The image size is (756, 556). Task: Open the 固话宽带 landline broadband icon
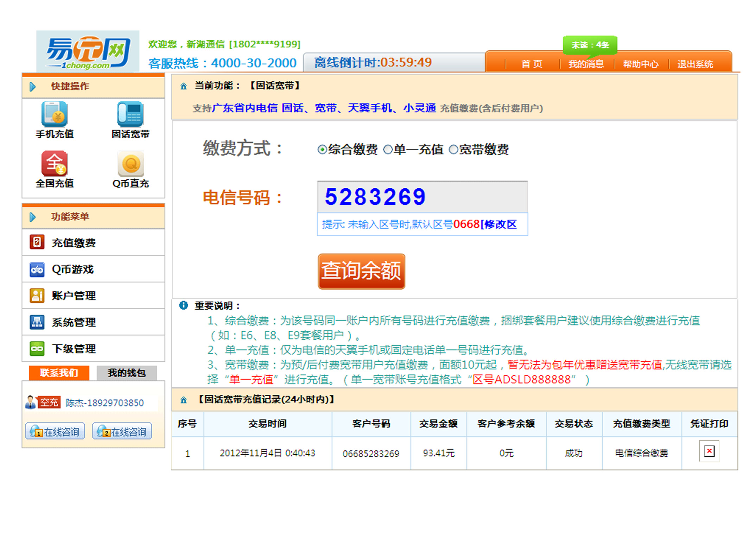pyautogui.click(x=130, y=114)
